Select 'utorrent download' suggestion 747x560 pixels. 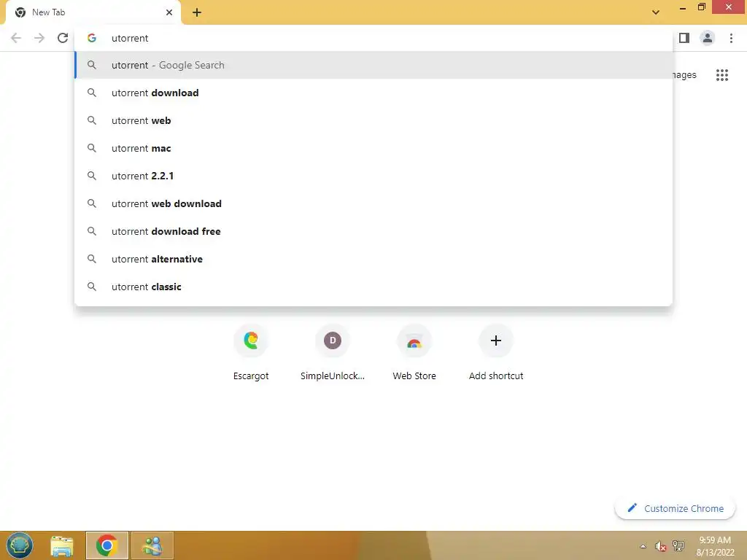[373, 93]
